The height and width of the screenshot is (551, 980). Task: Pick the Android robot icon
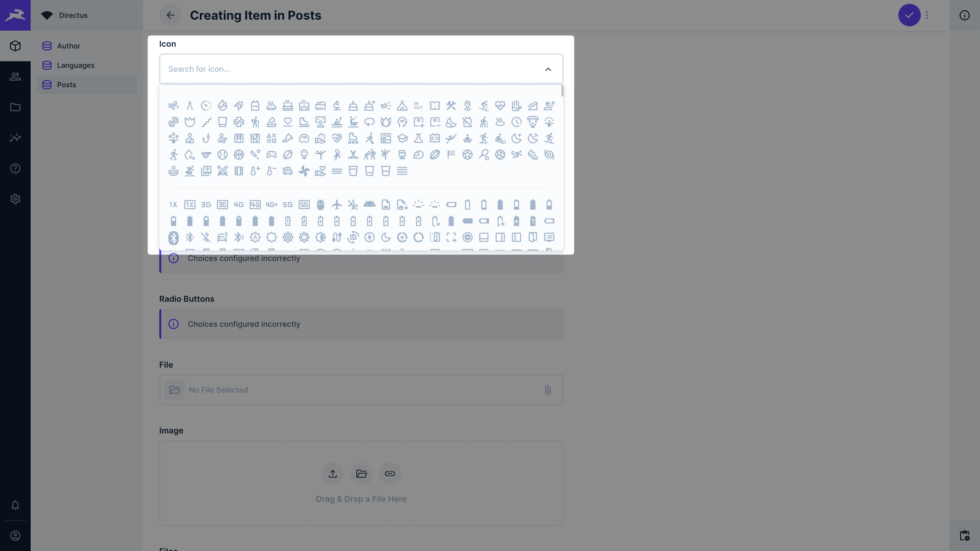pos(369,205)
